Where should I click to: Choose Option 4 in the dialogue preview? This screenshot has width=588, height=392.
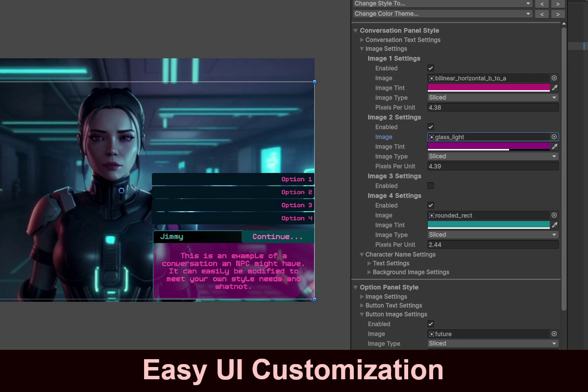[x=233, y=218]
